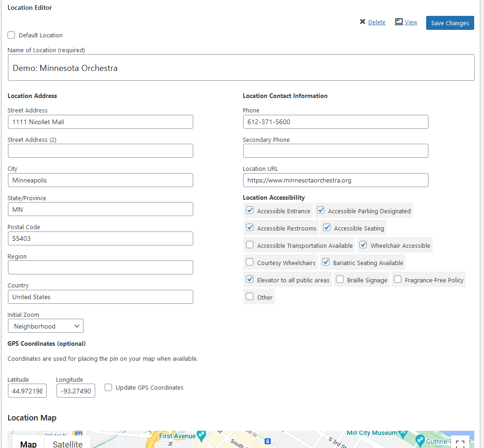Click GPS Coordinates (optional) heading
This screenshot has height=448, width=484.
[47, 344]
